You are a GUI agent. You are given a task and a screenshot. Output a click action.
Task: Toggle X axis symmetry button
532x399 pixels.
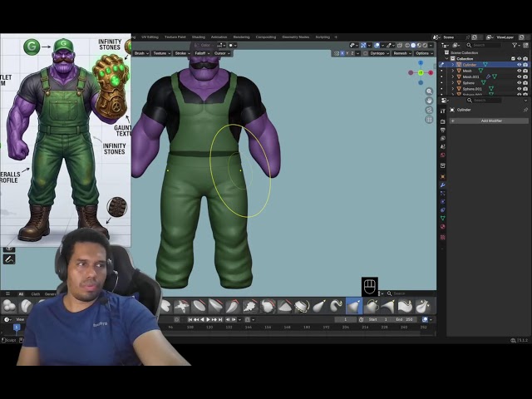click(342, 53)
